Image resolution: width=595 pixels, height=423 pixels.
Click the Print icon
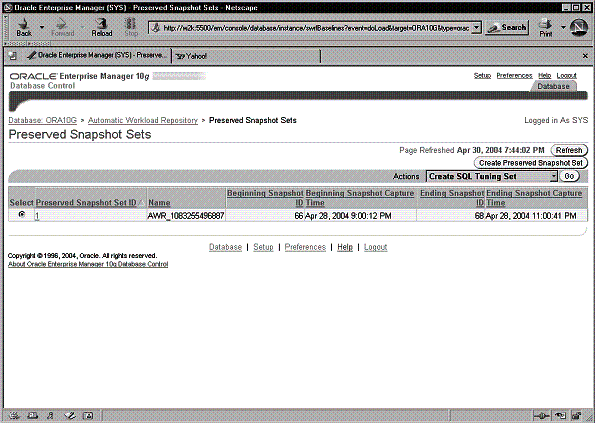546,27
